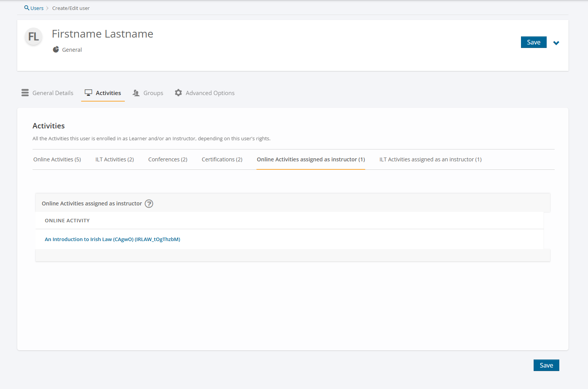
Task: Select the Online Activities assigned as instructor (1) sub-tab
Action: pos(311,159)
